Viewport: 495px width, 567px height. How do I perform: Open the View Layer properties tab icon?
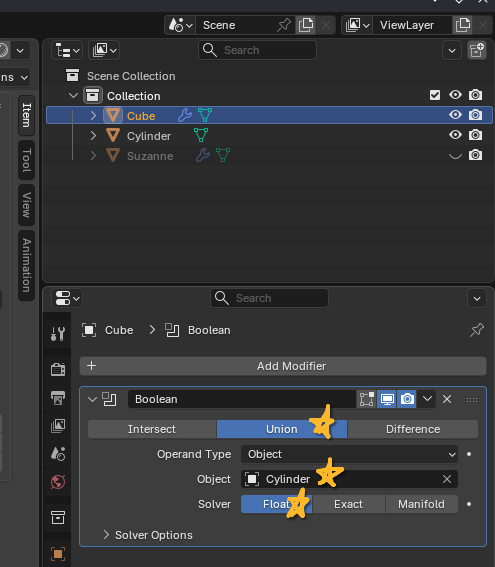(x=58, y=426)
